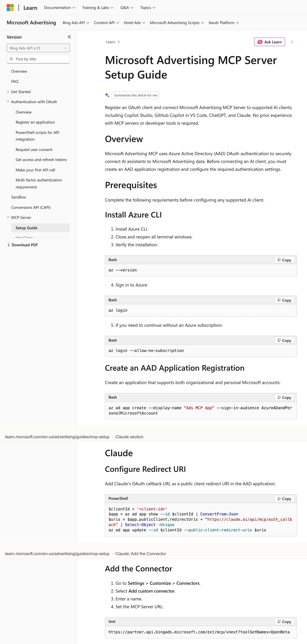Screen dimensions: 307x644
Task: Click the Microsoft logo icon
Action: [x=10, y=8]
